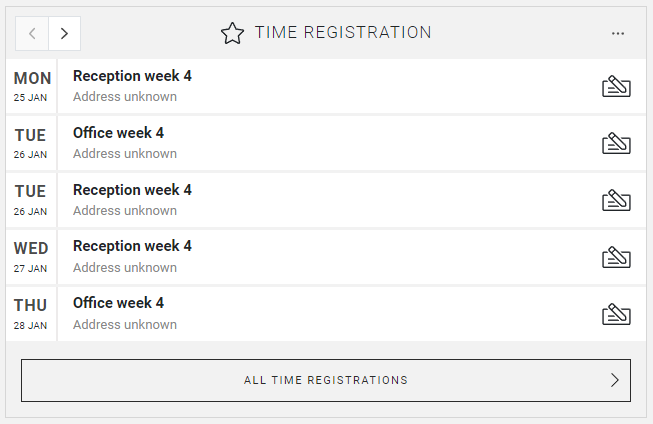Click the MON 25 JAN date label
The height and width of the screenshot is (424, 653).
click(31, 86)
